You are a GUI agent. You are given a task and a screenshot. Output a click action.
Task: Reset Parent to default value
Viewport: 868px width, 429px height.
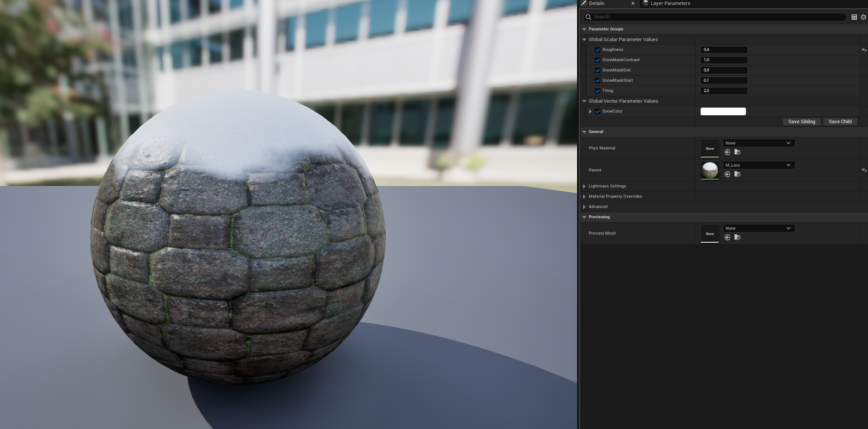[864, 170]
